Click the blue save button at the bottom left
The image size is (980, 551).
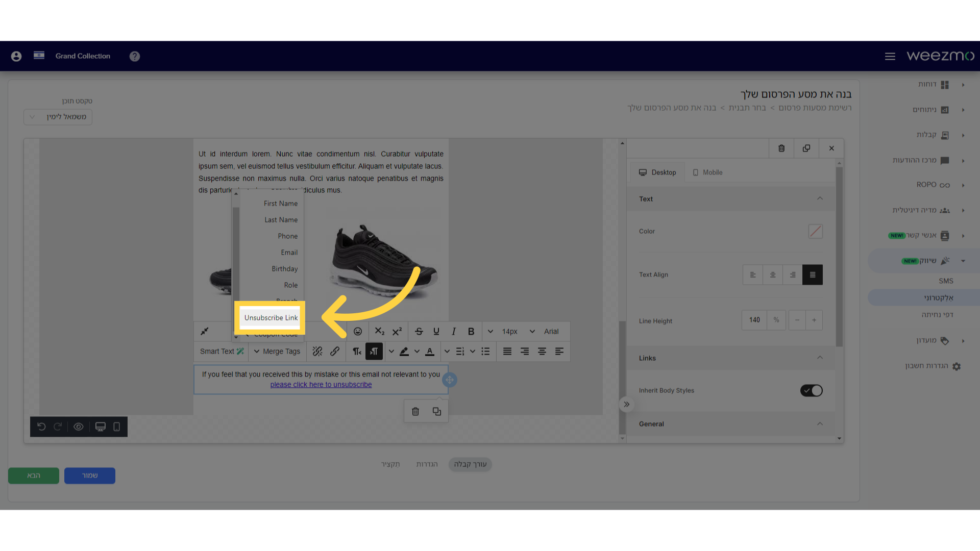coord(90,475)
